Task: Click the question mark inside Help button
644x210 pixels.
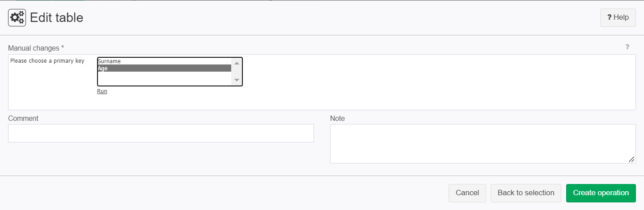Action: click(609, 17)
